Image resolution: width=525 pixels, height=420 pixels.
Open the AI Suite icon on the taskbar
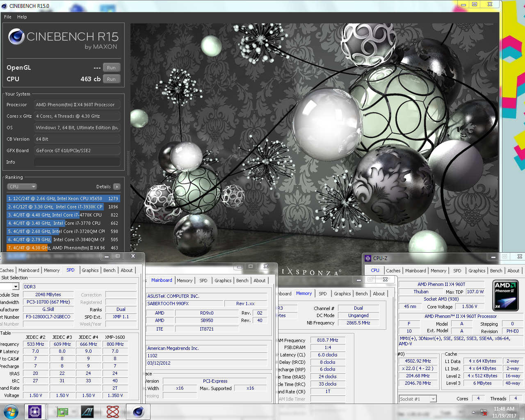coord(87,412)
